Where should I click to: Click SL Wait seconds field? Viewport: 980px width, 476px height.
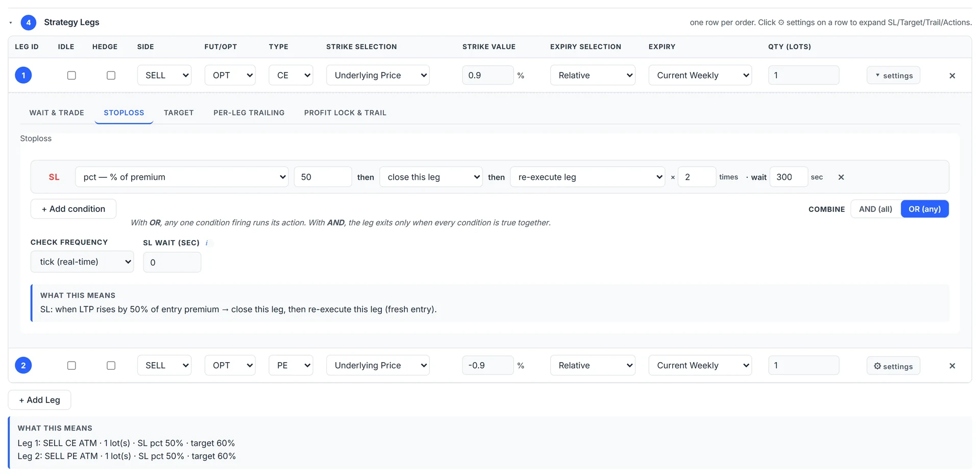click(x=172, y=262)
